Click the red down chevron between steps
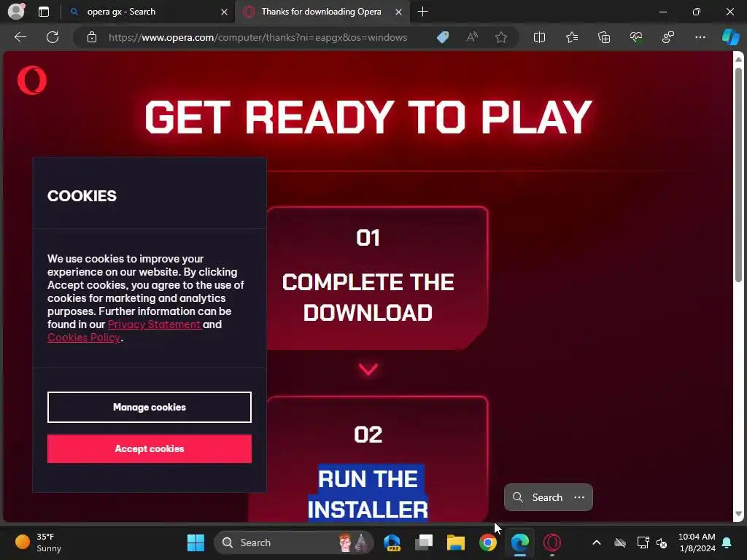This screenshot has width=747, height=560. [368, 369]
